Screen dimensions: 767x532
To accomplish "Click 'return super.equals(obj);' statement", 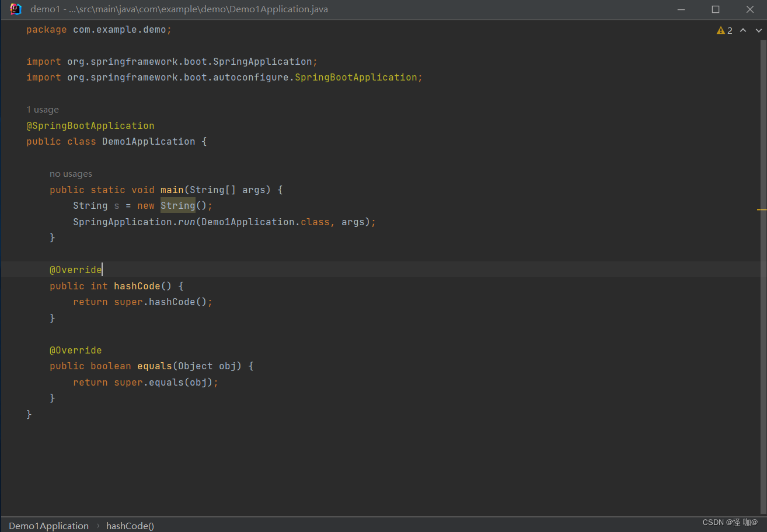I will coord(146,382).
